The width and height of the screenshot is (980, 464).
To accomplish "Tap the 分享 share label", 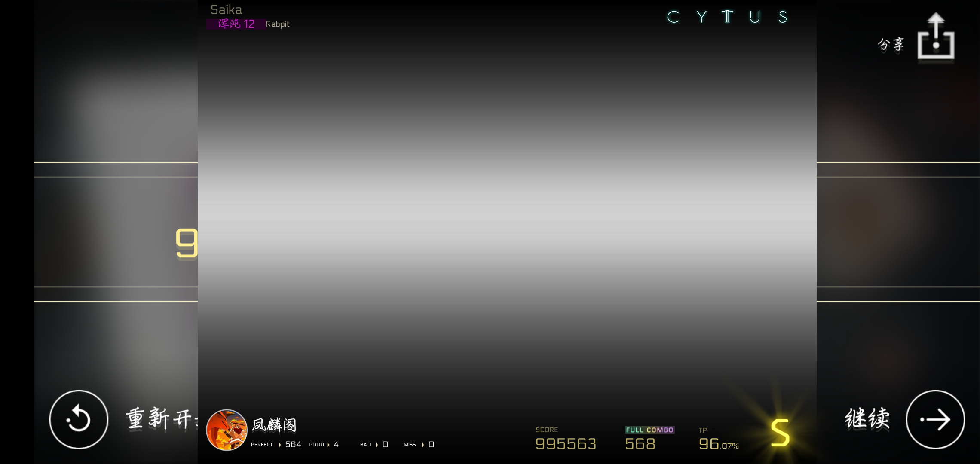I will [891, 44].
